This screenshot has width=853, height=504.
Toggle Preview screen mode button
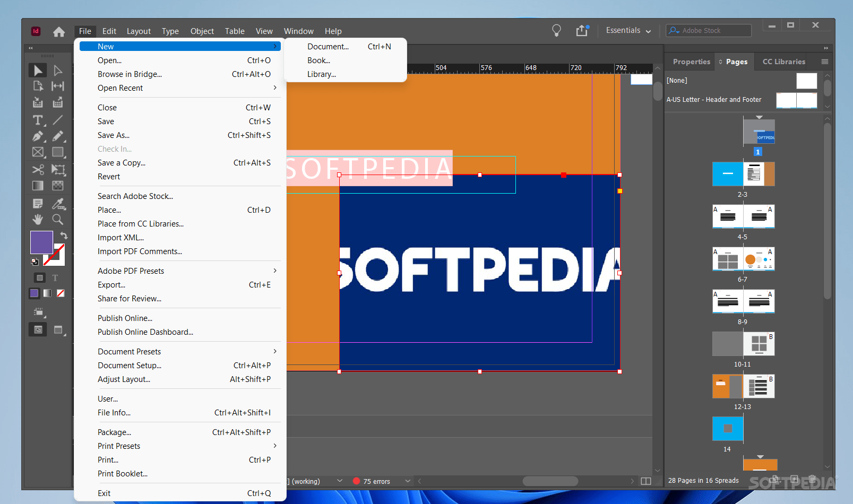click(x=58, y=330)
